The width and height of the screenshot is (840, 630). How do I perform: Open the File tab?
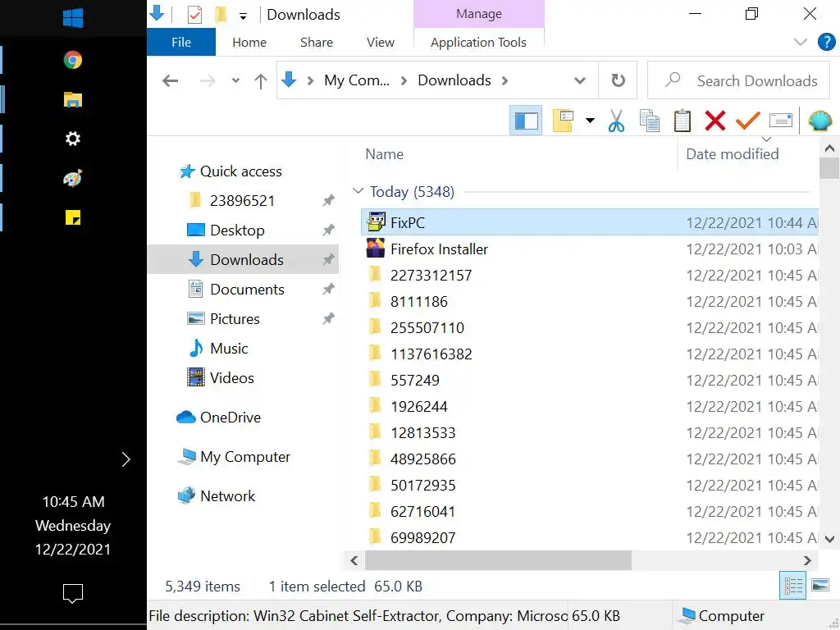(181, 43)
